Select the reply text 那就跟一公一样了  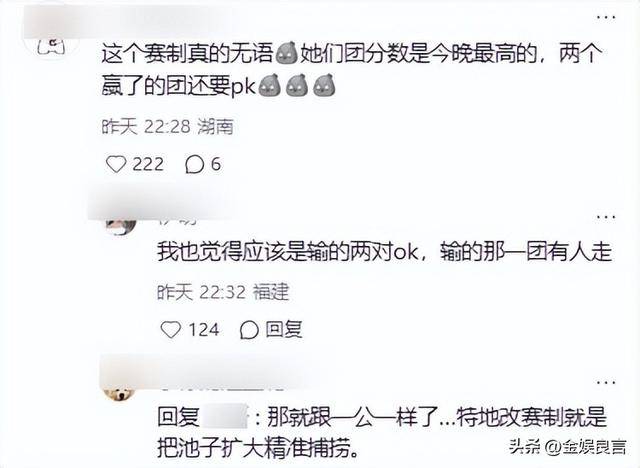pos(353,418)
